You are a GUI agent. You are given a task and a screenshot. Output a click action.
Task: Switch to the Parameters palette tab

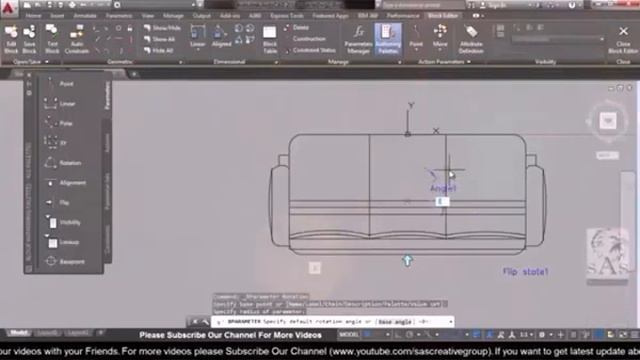tap(107, 96)
